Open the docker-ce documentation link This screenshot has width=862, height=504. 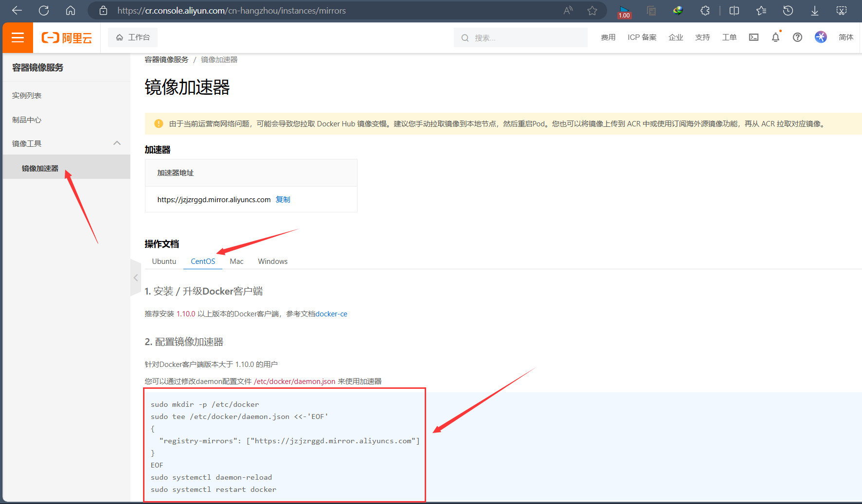coord(331,314)
